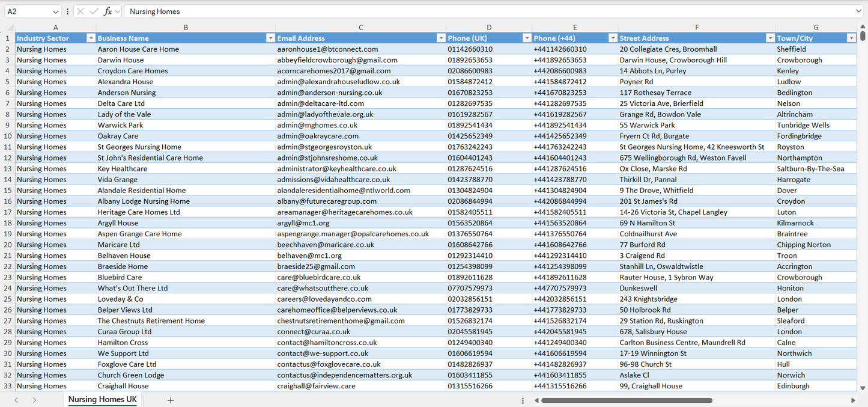Screen dimensions: 868x407
Task: Select cell admin@ladyofthevale.org.uk
Action: (360, 114)
